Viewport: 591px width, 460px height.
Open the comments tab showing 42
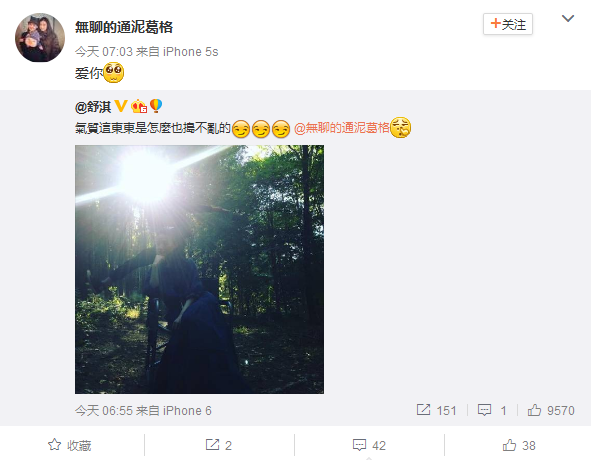coord(369,445)
